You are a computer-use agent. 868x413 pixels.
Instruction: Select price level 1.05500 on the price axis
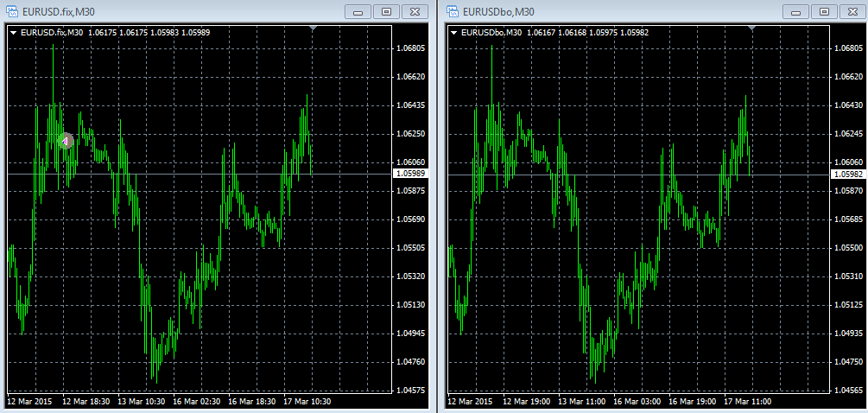pos(849,247)
